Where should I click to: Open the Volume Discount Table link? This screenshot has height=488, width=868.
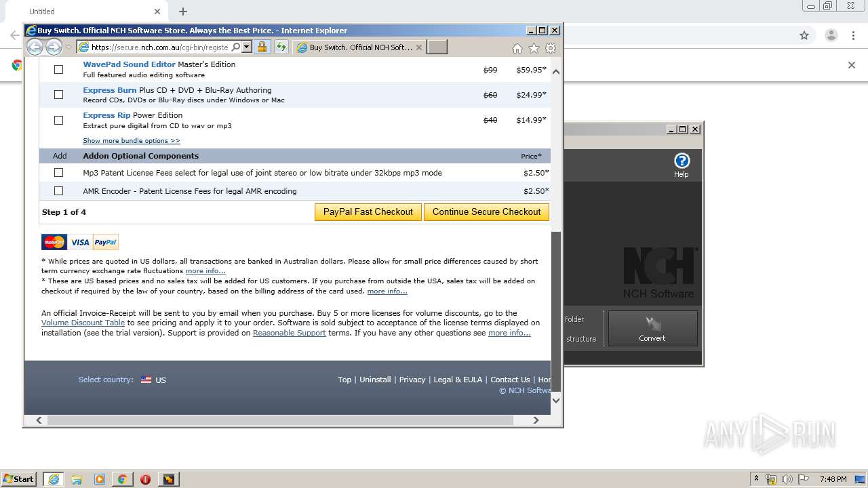coord(83,323)
